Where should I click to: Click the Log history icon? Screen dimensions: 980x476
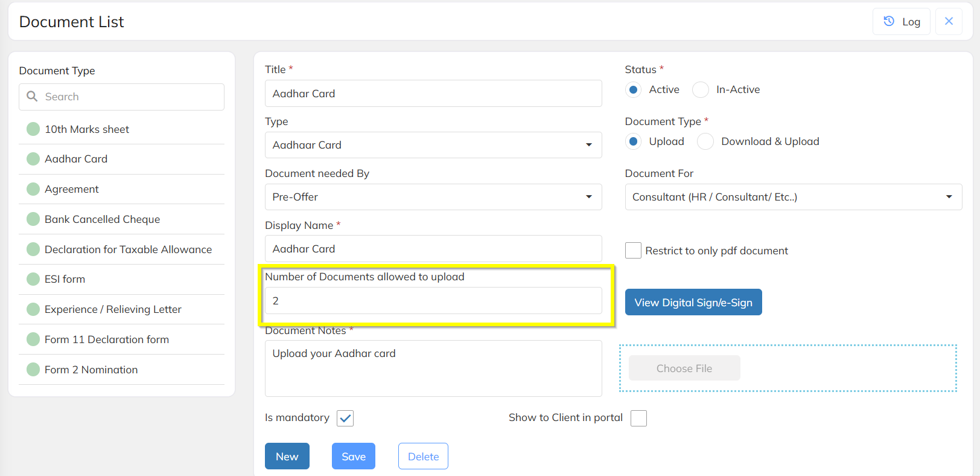pyautogui.click(x=889, y=21)
